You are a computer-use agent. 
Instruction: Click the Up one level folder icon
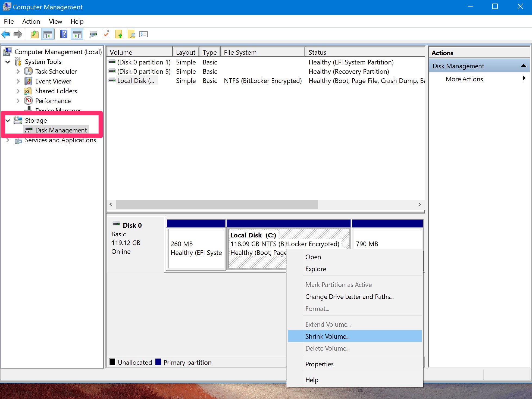(x=35, y=34)
